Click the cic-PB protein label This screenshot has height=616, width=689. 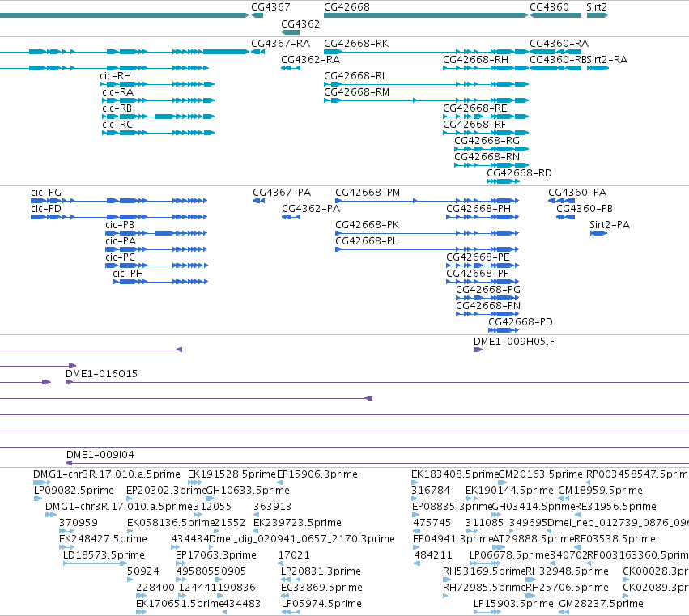click(x=120, y=225)
